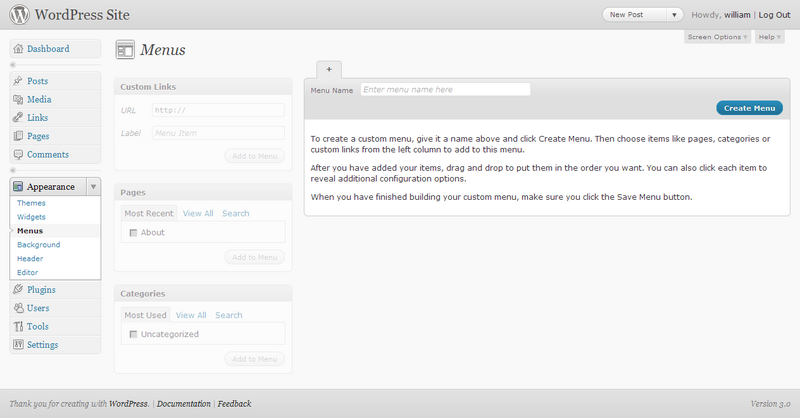Click the Appearance icon in sidebar
The height and width of the screenshot is (418, 800).
tap(18, 187)
